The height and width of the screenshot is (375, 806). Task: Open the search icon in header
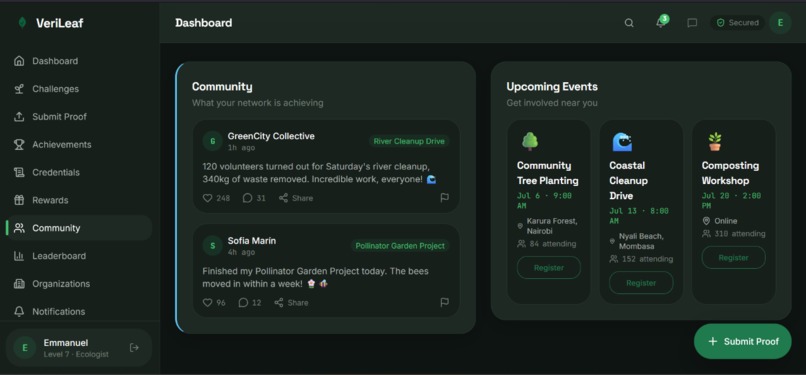coord(629,23)
